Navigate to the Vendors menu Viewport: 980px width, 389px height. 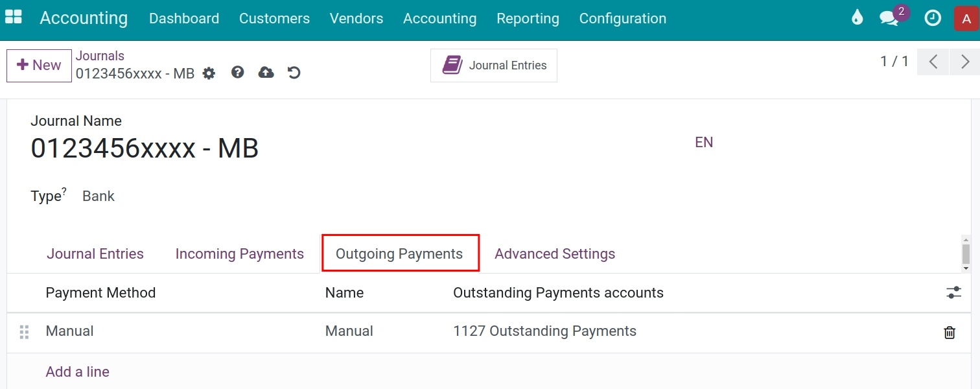(x=356, y=18)
